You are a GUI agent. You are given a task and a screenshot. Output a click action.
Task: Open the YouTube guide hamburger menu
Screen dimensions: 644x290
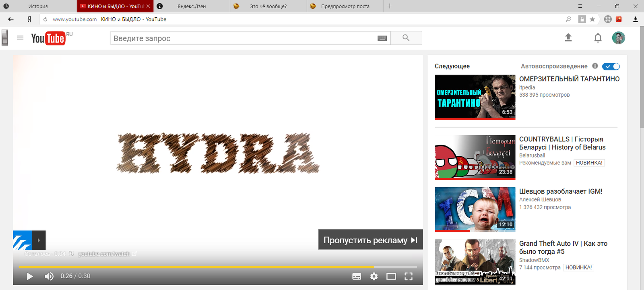(x=20, y=38)
